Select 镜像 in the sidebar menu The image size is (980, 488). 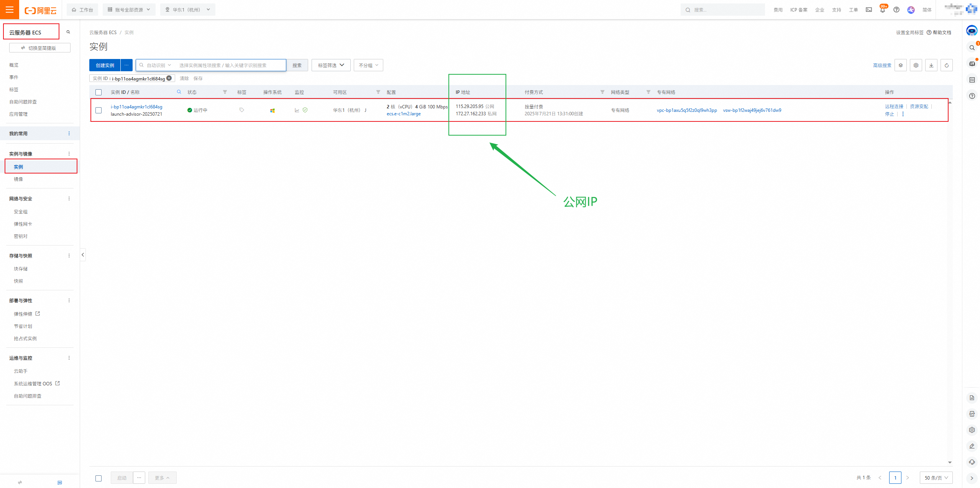click(18, 179)
